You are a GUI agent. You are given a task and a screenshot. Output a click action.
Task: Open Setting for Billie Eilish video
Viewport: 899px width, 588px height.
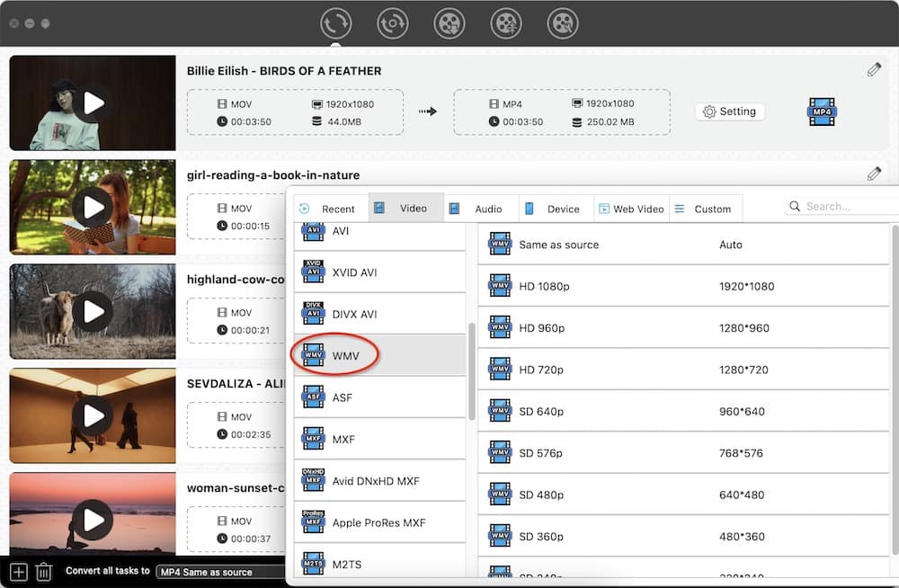point(729,111)
